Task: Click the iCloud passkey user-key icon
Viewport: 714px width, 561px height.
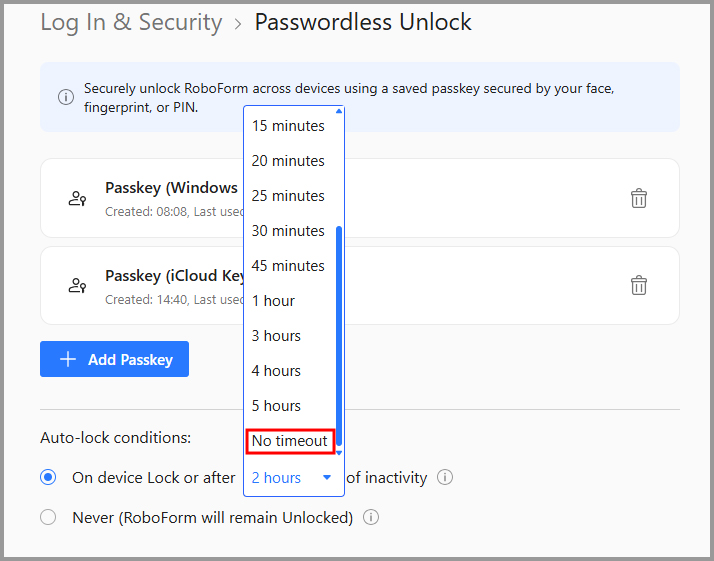Action: pyautogui.click(x=77, y=286)
